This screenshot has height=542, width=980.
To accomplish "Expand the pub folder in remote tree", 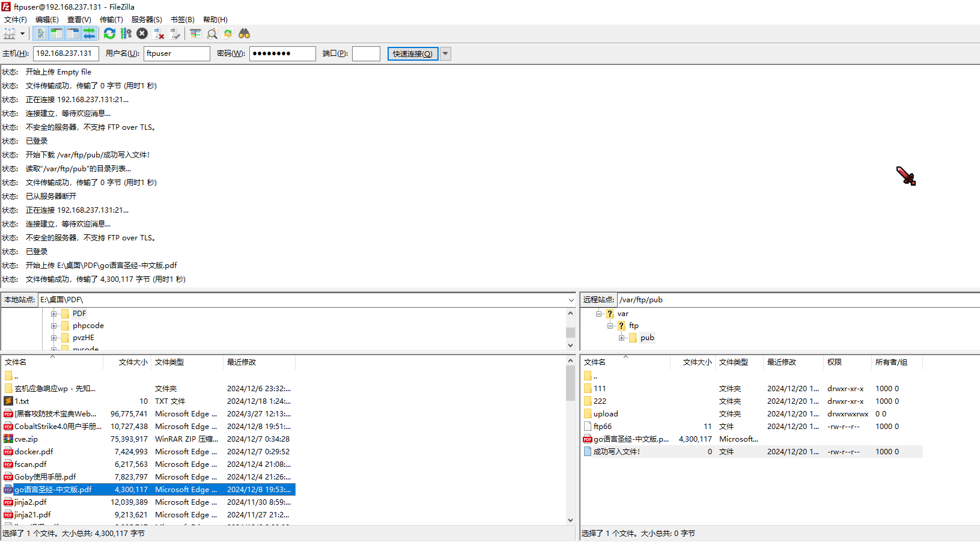I will pos(621,338).
